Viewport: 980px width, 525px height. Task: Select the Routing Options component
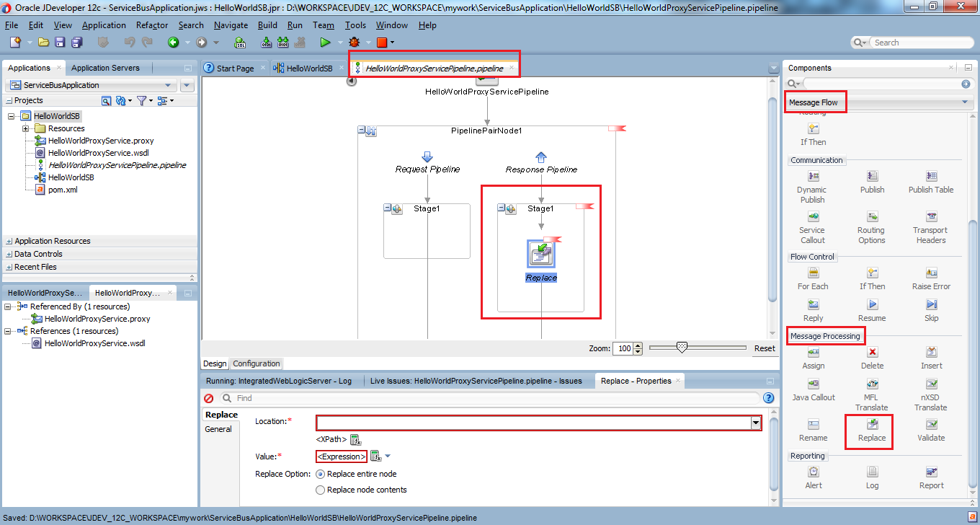[872, 227]
